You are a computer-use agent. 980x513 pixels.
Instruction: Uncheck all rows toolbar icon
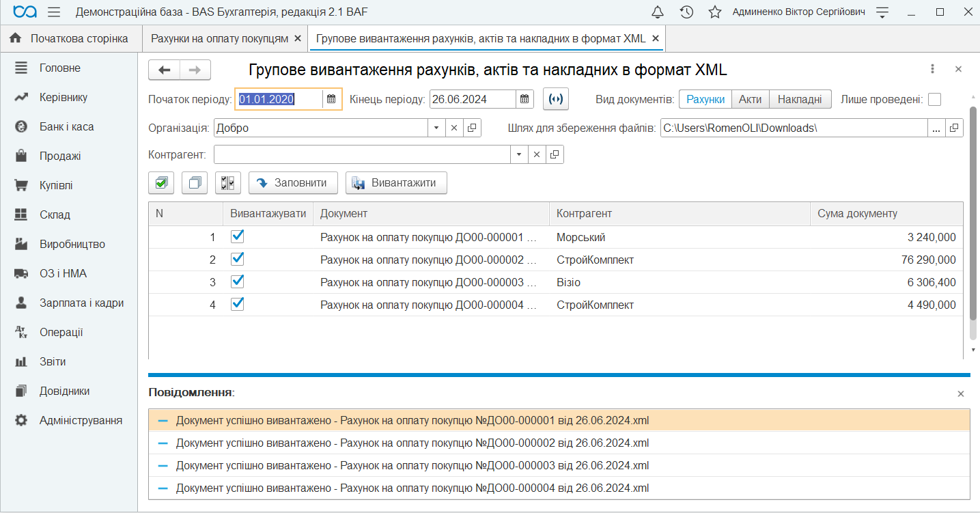tap(195, 183)
